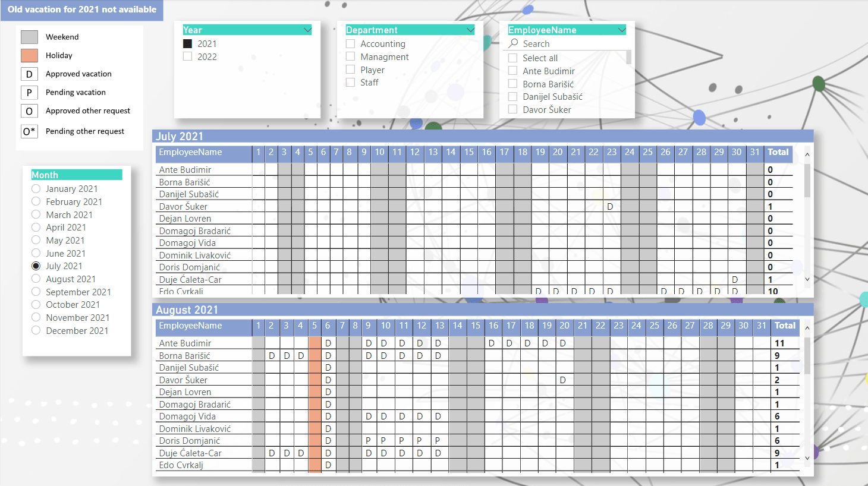Click the gray Weekend legend swatch
Screen dimensions: 868x486
click(x=29, y=37)
